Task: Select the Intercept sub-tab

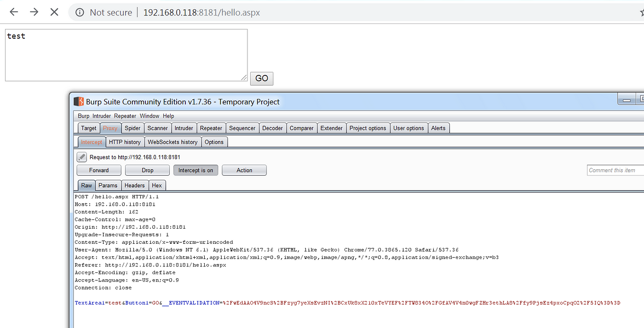Action: click(92, 142)
